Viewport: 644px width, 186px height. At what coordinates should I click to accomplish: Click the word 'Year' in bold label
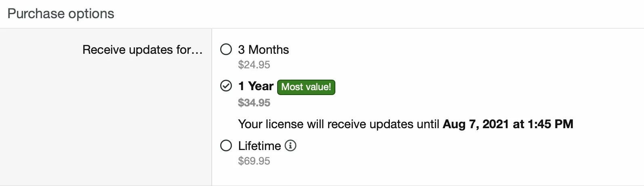click(261, 86)
